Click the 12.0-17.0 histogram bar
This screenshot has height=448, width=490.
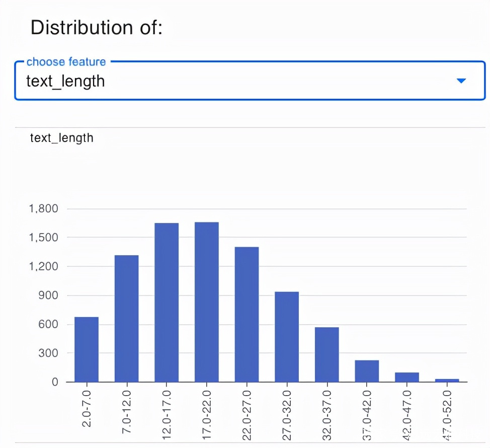click(x=167, y=303)
